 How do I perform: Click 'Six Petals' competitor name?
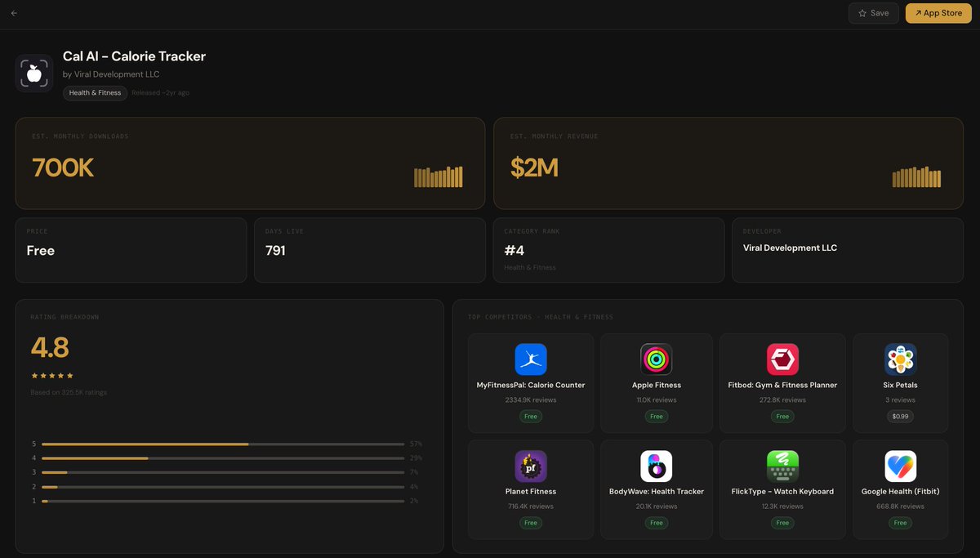pyautogui.click(x=901, y=385)
